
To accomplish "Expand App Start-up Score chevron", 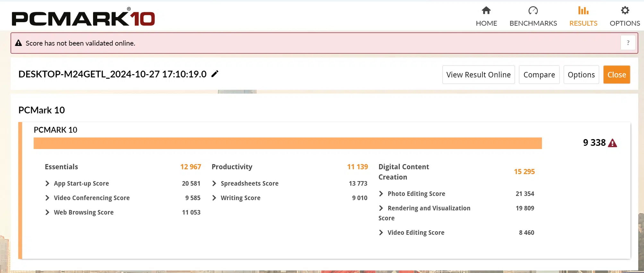I will click(x=47, y=183).
